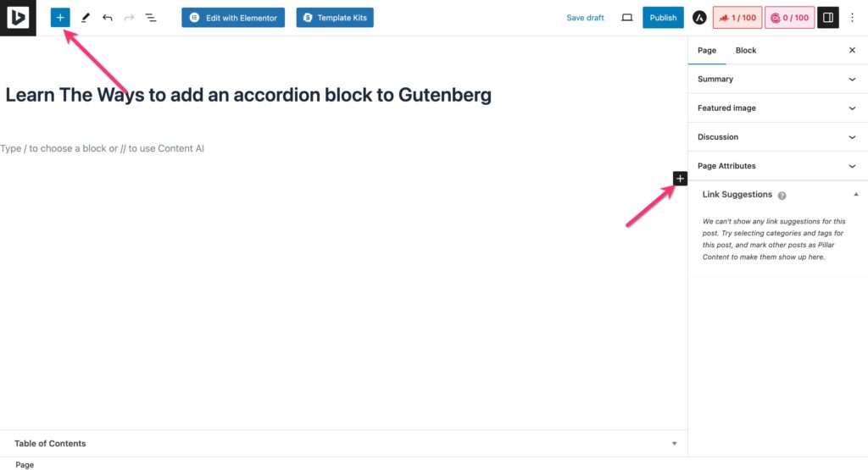Select the Page tab in sidebar
The image size is (868, 470).
pos(707,51)
